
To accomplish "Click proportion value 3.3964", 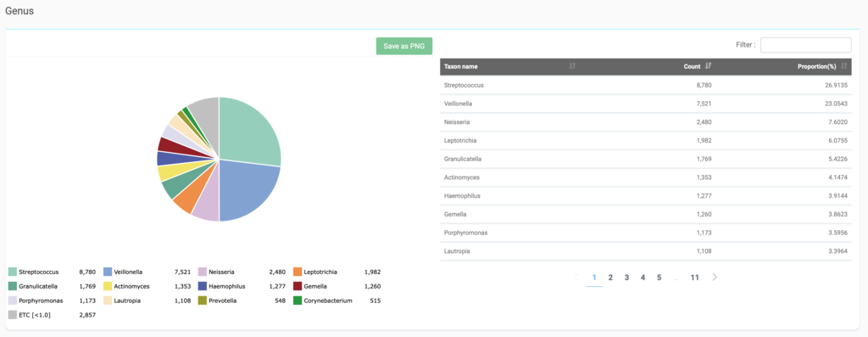I will pyautogui.click(x=838, y=251).
